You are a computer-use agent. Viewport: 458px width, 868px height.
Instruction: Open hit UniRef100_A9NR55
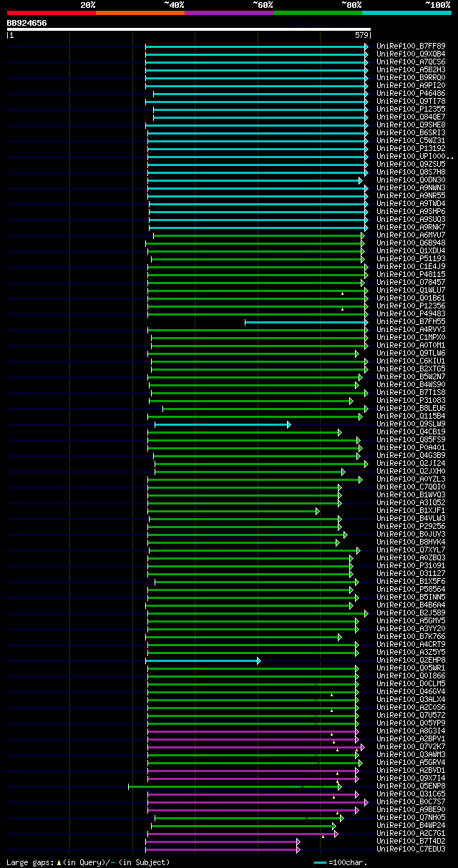coord(411,196)
